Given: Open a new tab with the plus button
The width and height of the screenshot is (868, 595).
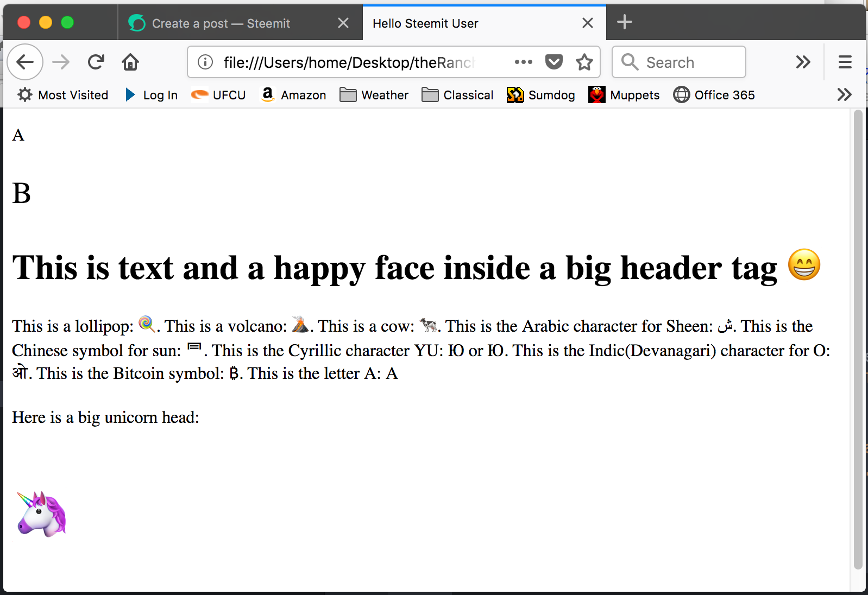Looking at the screenshot, I should coord(625,22).
